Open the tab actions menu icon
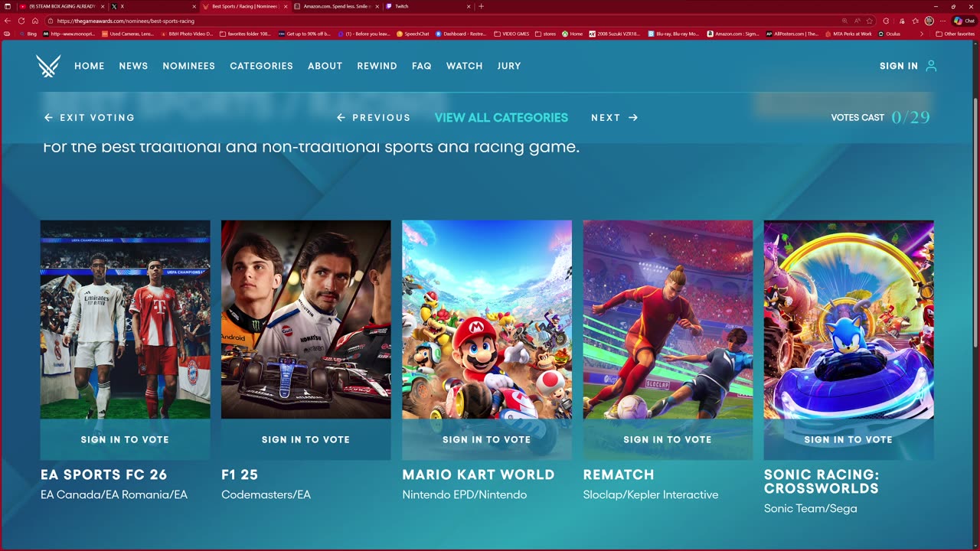Viewport: 980px width, 551px height. point(8,6)
